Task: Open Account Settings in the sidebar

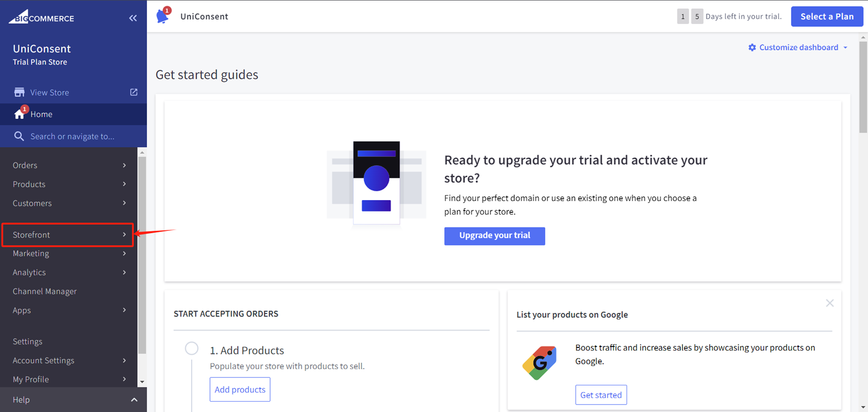Action: 69,360
